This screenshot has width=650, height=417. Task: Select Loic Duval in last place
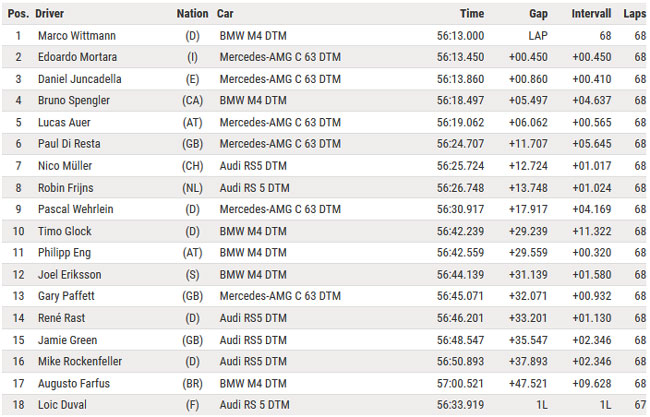(x=62, y=405)
